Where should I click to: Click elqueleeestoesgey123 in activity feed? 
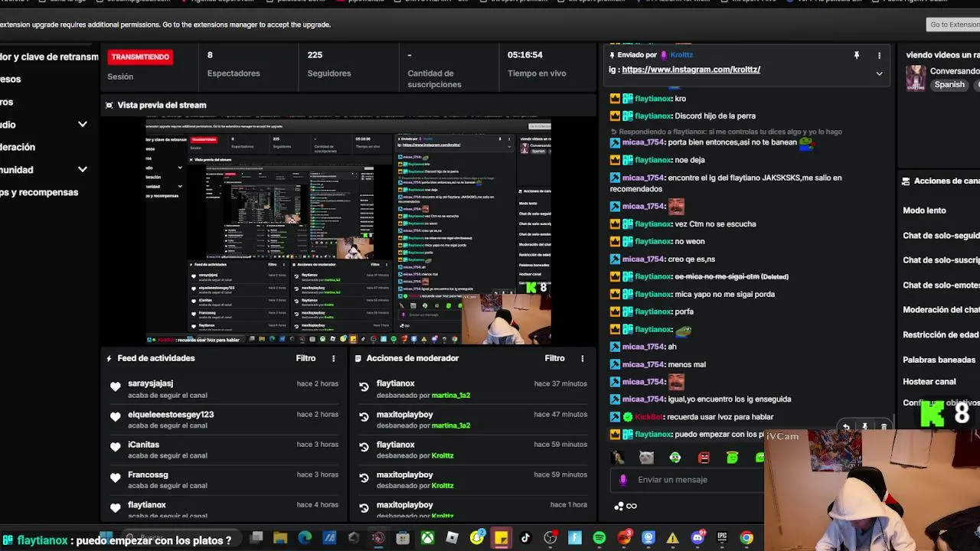pyautogui.click(x=171, y=415)
